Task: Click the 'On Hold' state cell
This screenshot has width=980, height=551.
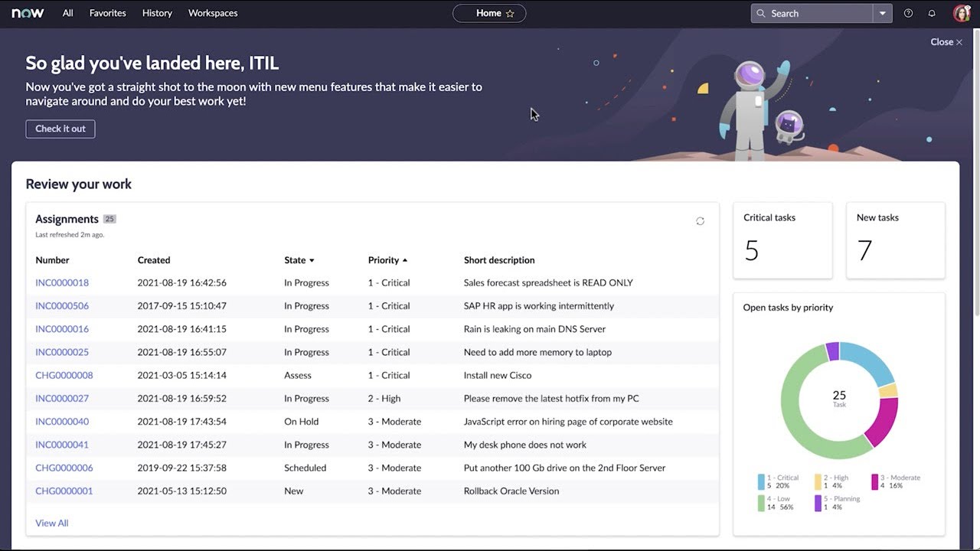Action: (301, 422)
